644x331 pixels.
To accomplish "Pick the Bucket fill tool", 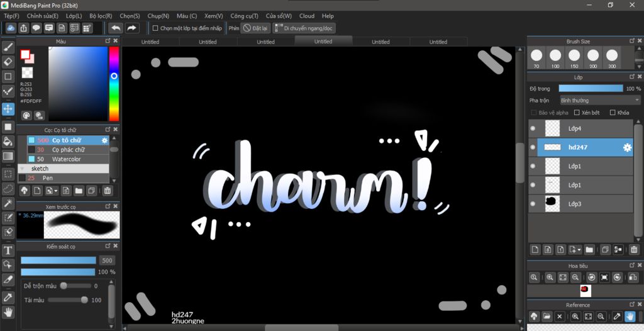I will point(8,142).
